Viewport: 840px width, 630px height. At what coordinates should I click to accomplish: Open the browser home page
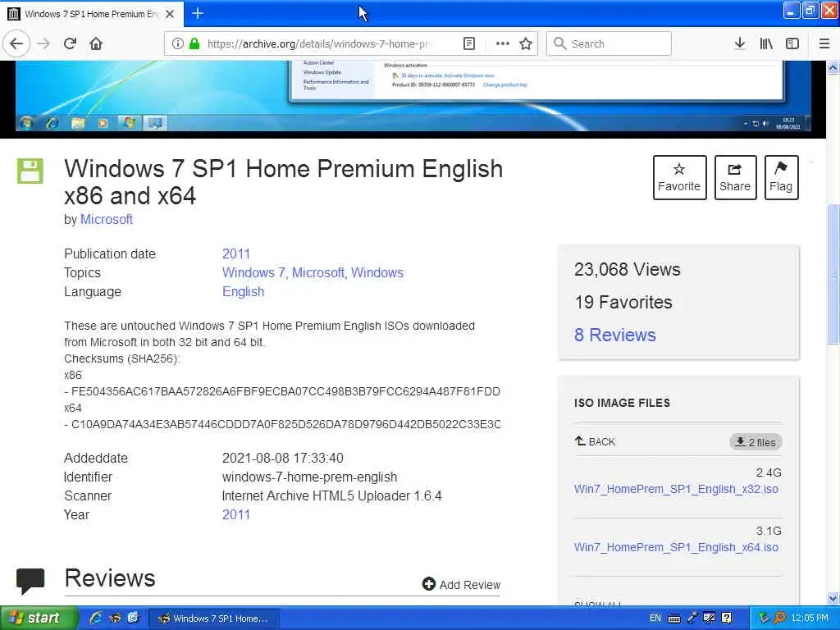96,43
